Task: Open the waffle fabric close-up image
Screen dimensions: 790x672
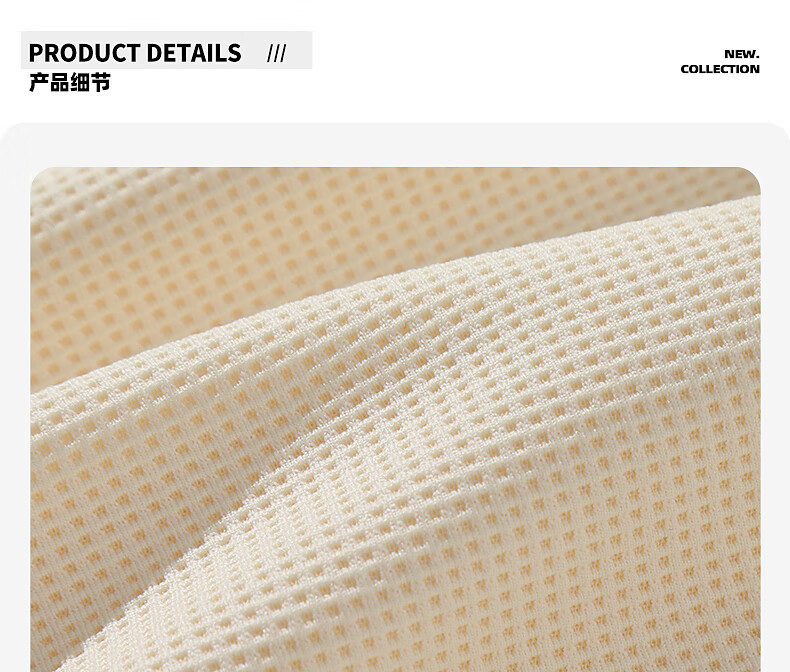Action: [396, 419]
